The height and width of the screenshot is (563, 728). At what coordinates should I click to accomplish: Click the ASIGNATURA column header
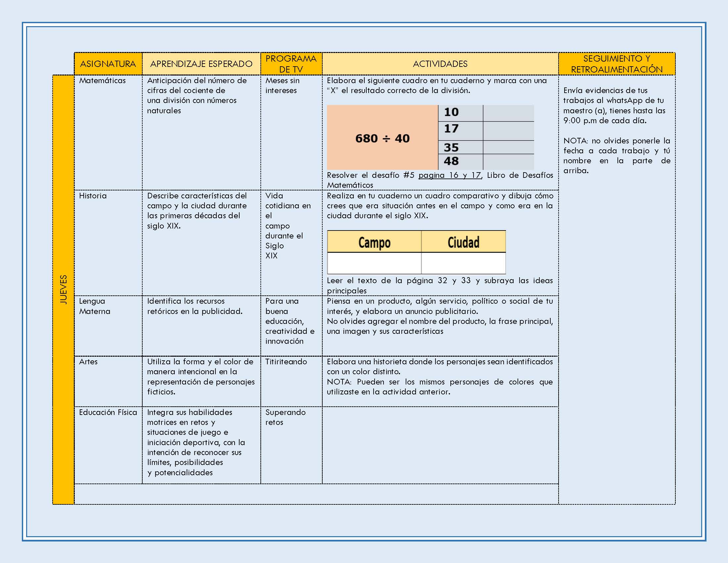[108, 64]
